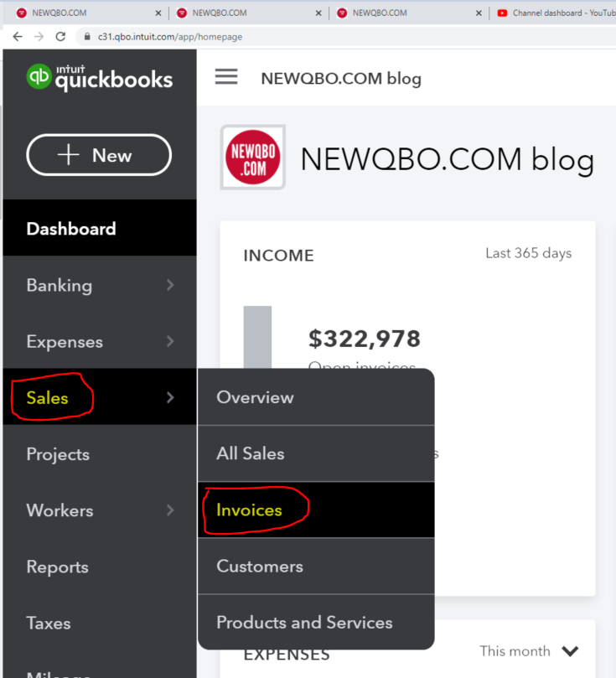Open Dashboard in the sidebar
The image size is (616, 678).
pyautogui.click(x=100, y=228)
